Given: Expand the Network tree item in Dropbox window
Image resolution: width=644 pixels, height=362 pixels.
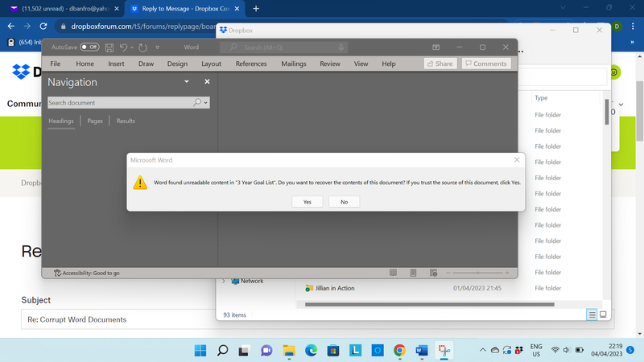Looking at the screenshot, I should pos(224,281).
